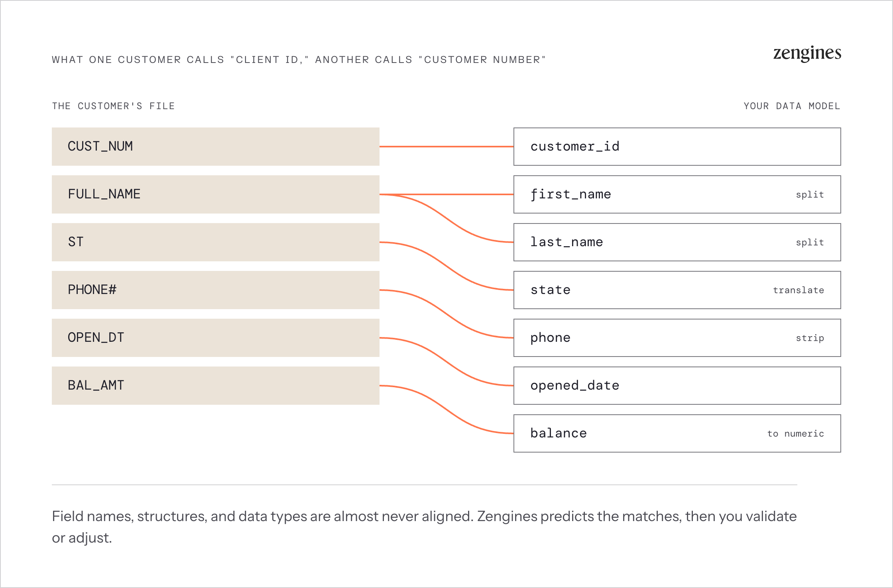Click the translate tag on state
893x588 pixels.
coord(799,290)
